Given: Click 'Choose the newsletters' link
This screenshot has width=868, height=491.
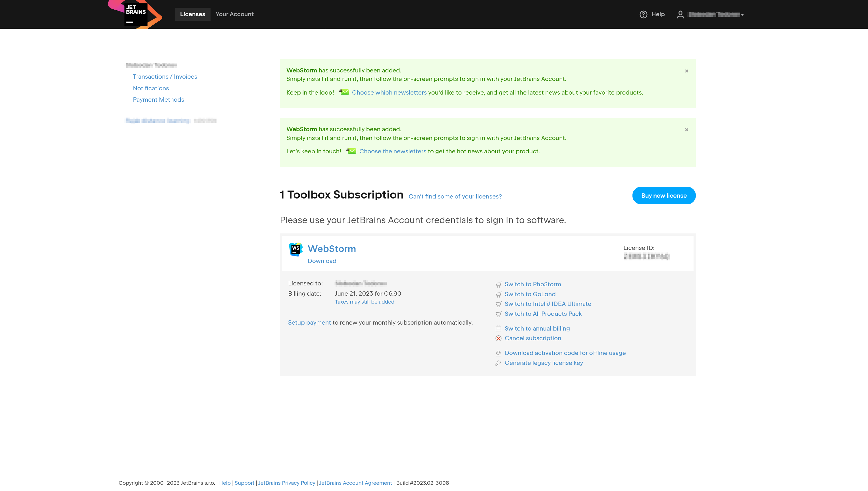Looking at the screenshot, I should [x=392, y=151].
